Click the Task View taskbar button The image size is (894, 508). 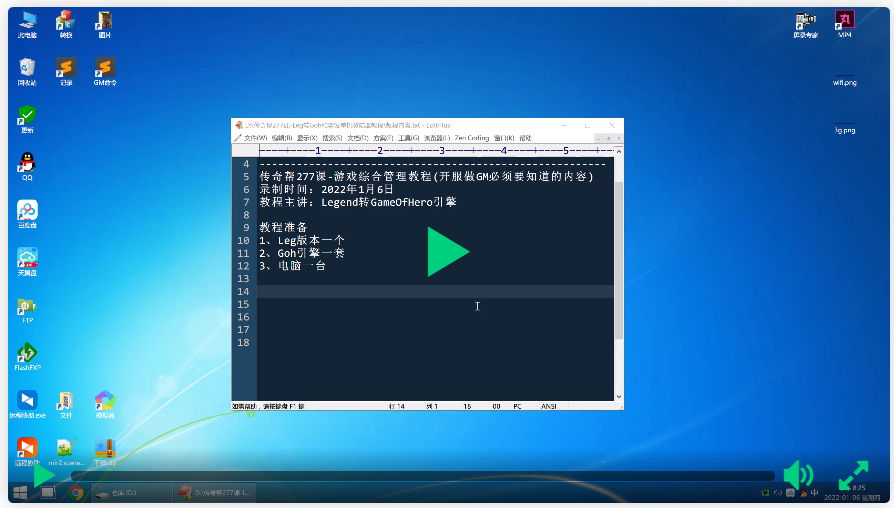click(x=48, y=492)
